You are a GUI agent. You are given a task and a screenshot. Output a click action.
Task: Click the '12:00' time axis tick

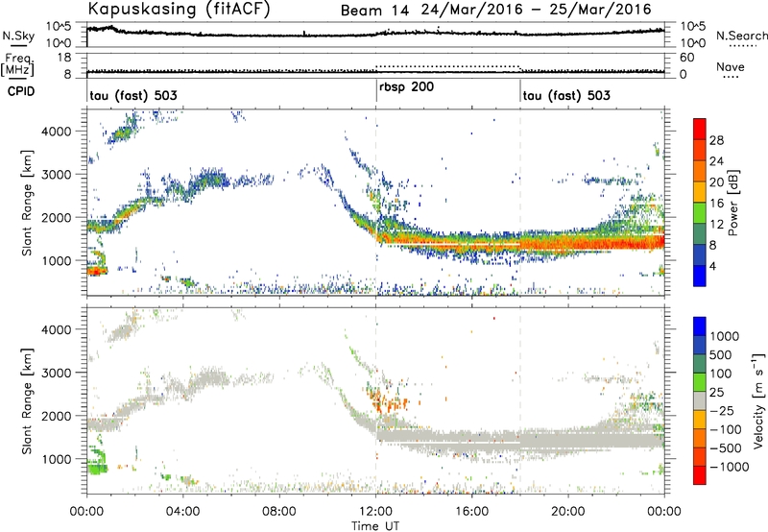point(375,512)
